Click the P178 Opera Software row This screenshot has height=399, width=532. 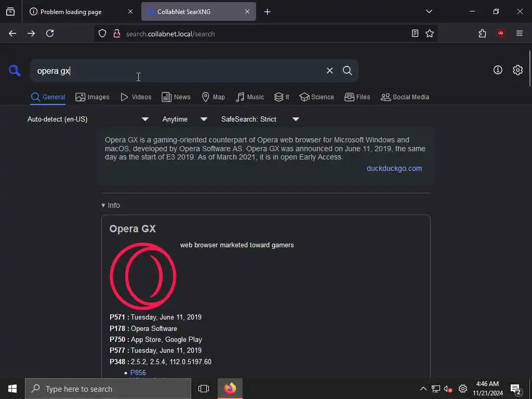click(x=143, y=328)
